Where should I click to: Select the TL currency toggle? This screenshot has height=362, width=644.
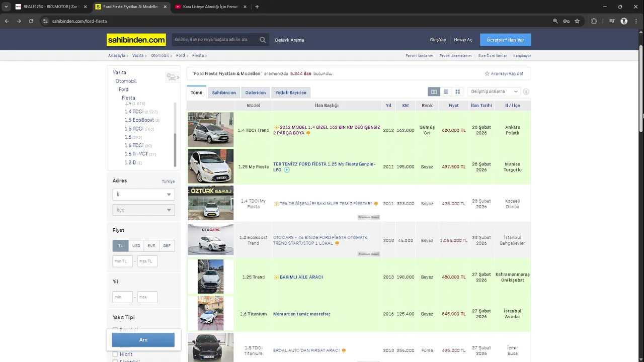pyautogui.click(x=120, y=246)
